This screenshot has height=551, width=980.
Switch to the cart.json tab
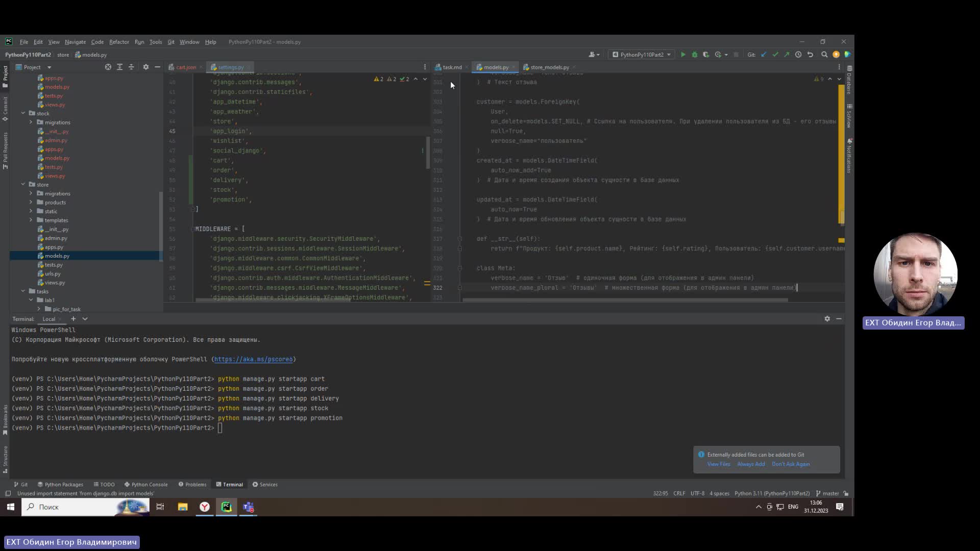186,67
